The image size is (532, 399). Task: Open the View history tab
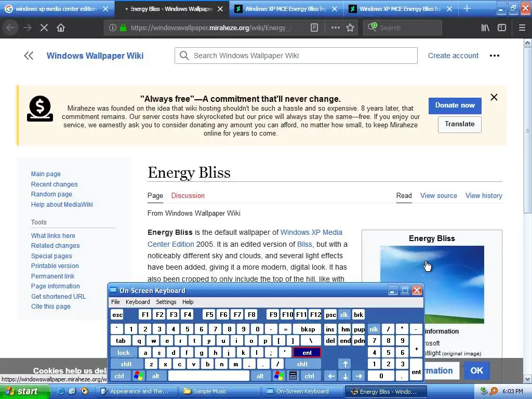pos(484,196)
